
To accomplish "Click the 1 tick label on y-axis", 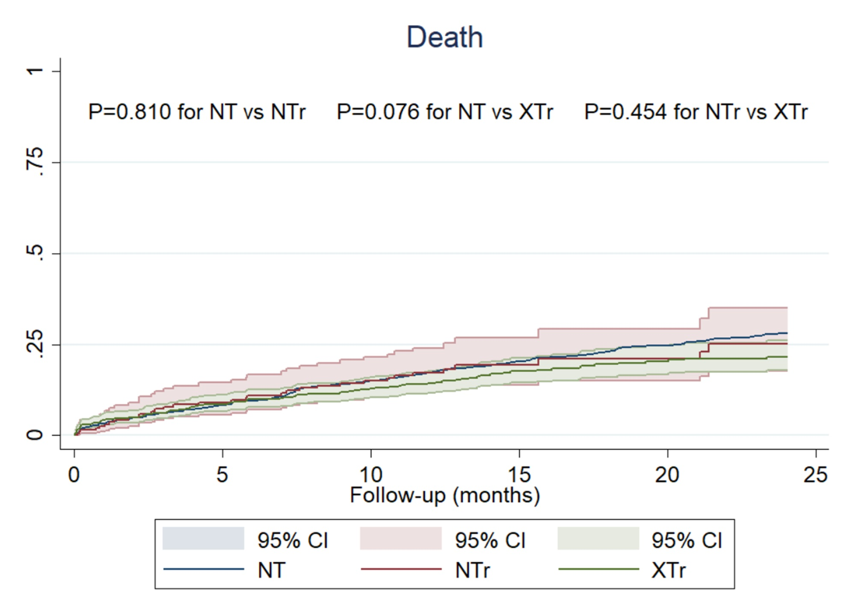I will pyautogui.click(x=35, y=71).
